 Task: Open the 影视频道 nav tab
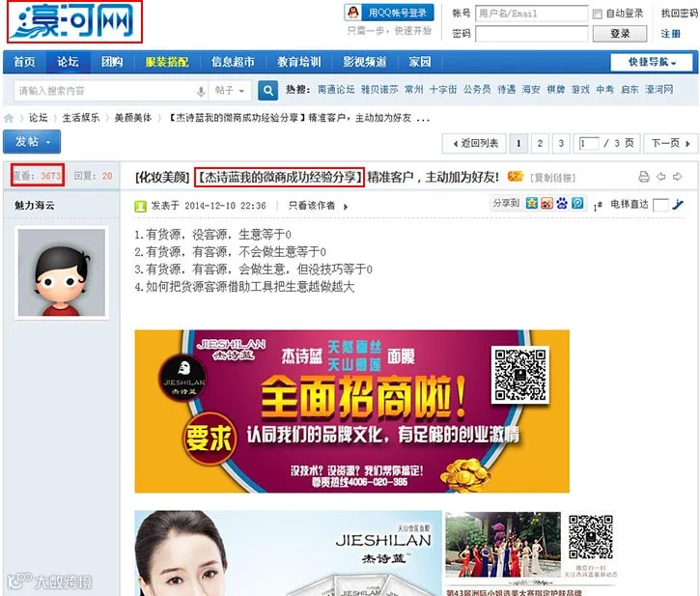tap(365, 62)
